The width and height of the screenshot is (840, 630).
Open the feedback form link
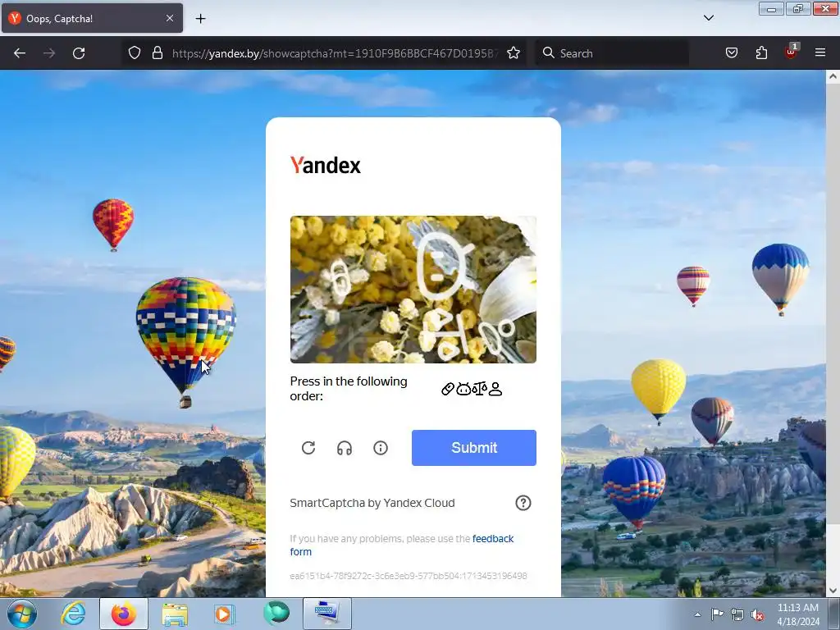[x=402, y=545]
